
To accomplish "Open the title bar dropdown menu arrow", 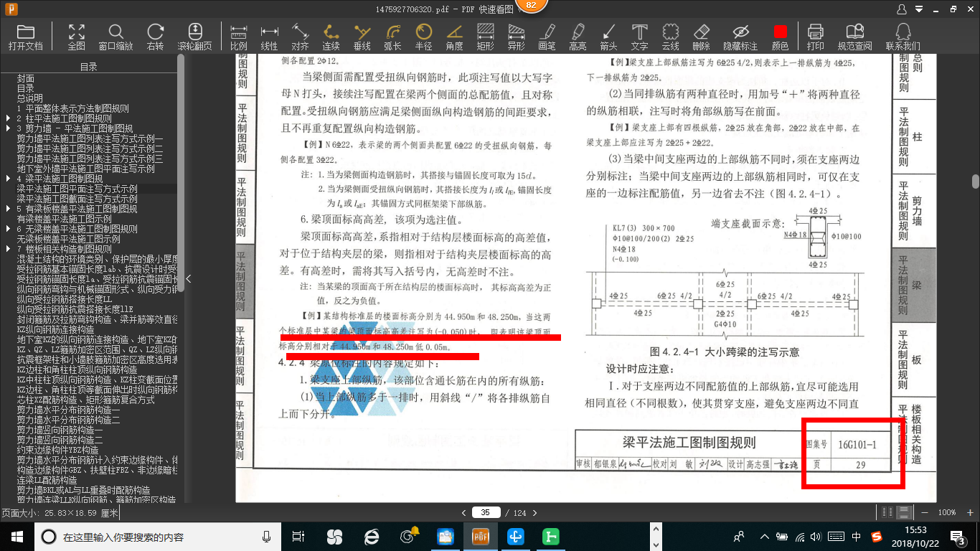I will pos(919,9).
